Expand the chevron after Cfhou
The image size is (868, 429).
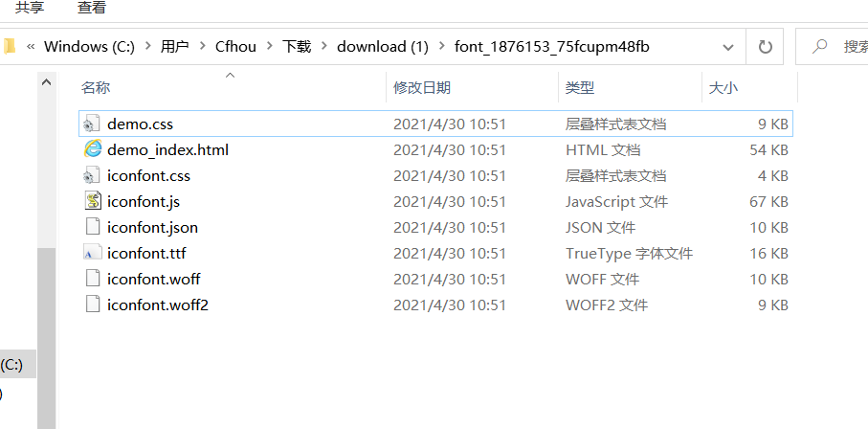coord(270,47)
